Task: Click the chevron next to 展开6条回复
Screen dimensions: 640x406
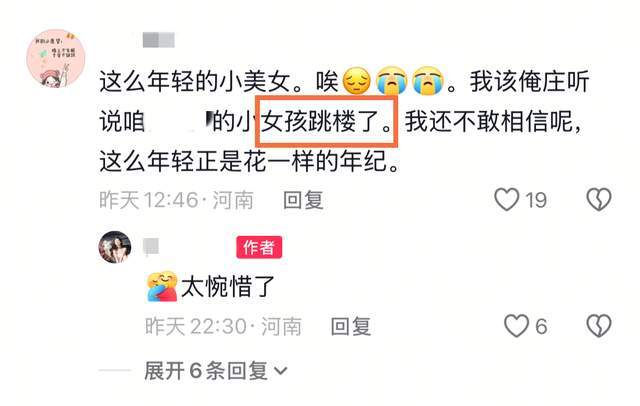Action: coord(280,371)
